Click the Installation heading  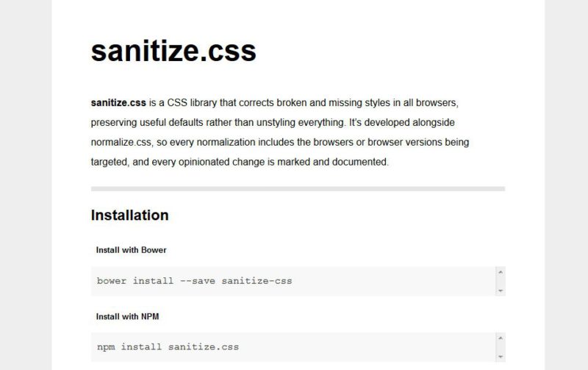click(x=129, y=216)
